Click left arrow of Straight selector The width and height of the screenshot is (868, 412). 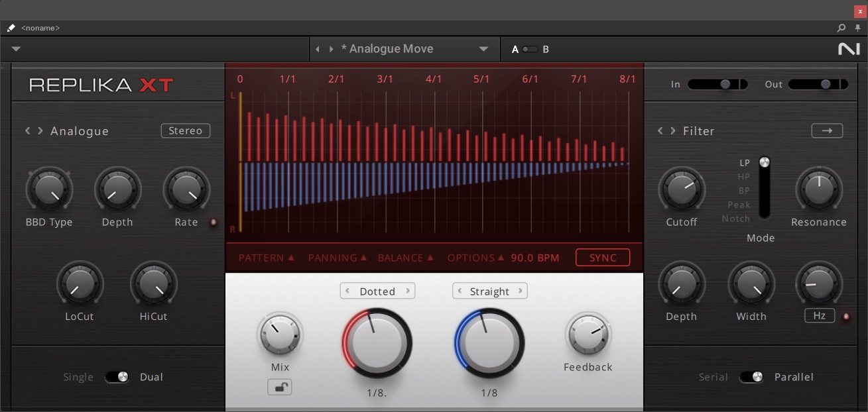point(459,291)
